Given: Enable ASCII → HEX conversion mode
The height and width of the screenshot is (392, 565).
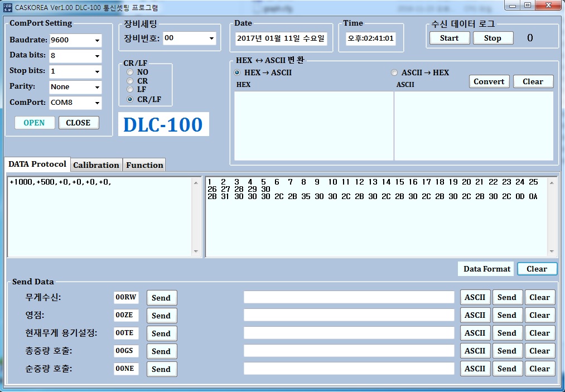Looking at the screenshot, I should 394,72.
